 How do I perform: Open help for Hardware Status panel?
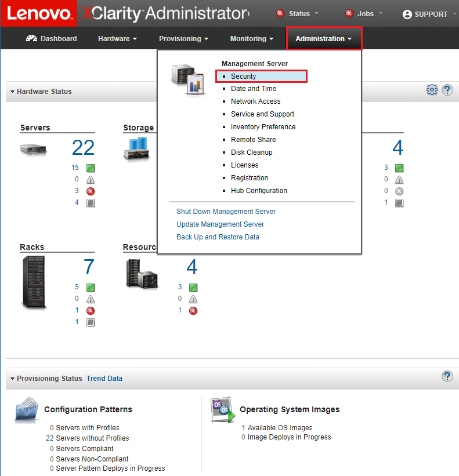(447, 90)
